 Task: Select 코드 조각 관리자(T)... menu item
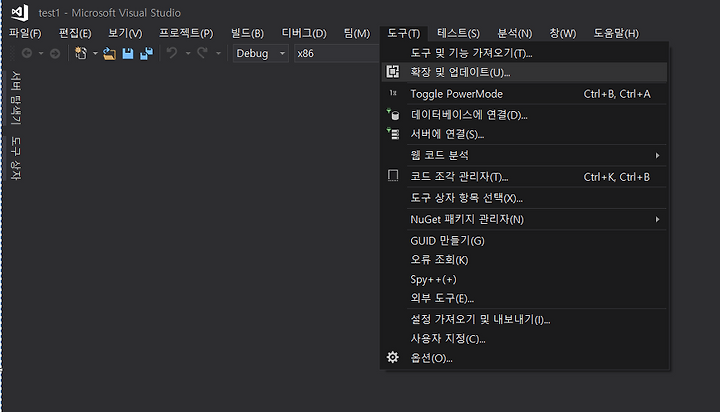(x=524, y=176)
